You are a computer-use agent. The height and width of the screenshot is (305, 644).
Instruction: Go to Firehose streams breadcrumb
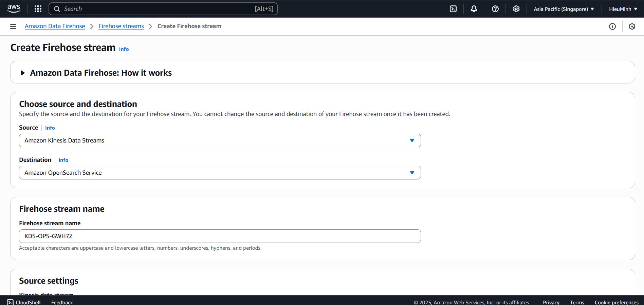[x=121, y=26]
